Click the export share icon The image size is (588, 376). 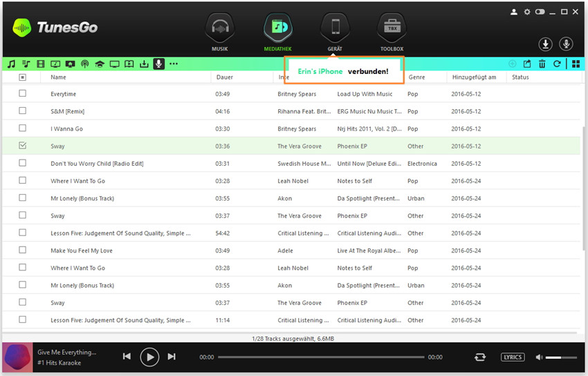click(527, 64)
